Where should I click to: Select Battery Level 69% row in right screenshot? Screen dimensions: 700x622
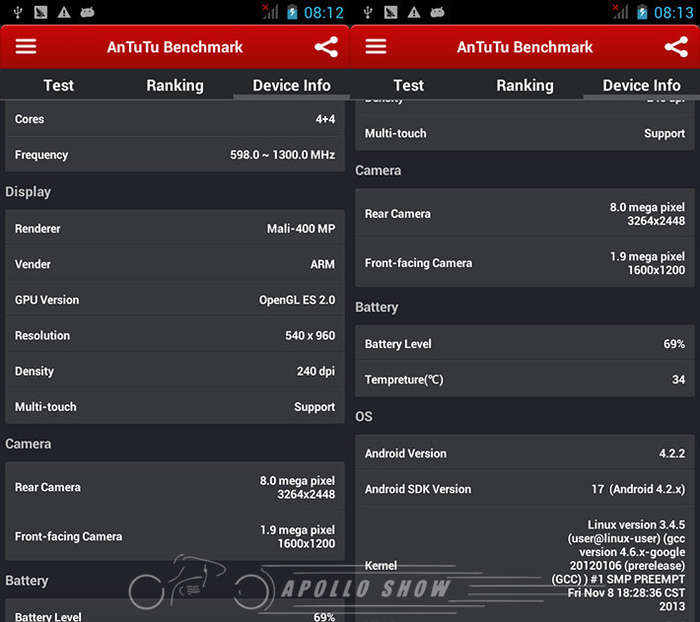click(x=525, y=343)
